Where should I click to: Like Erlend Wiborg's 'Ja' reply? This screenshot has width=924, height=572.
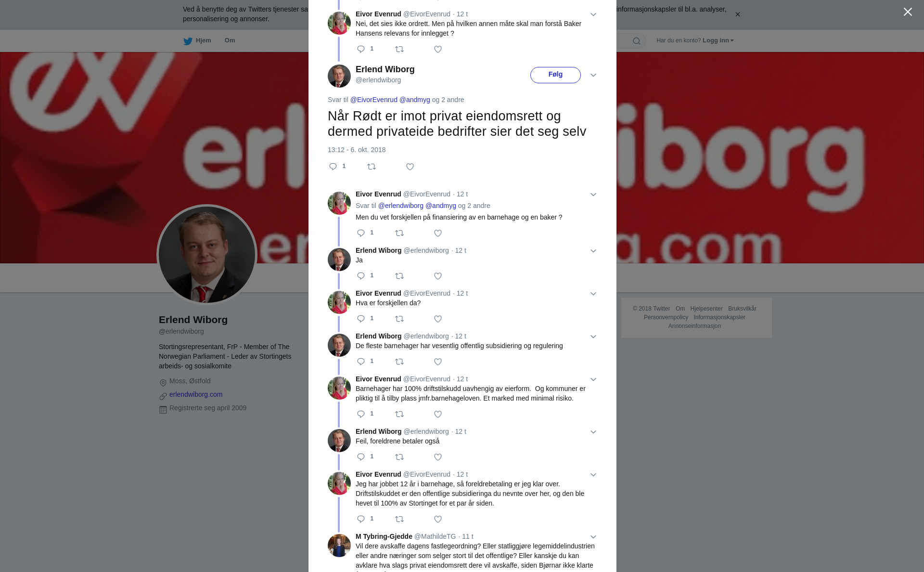(438, 276)
